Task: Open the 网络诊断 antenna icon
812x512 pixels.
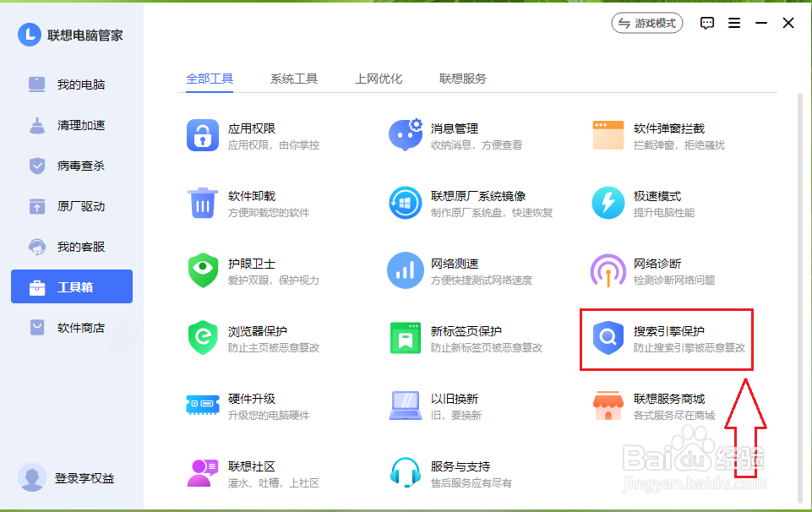Action: point(608,270)
